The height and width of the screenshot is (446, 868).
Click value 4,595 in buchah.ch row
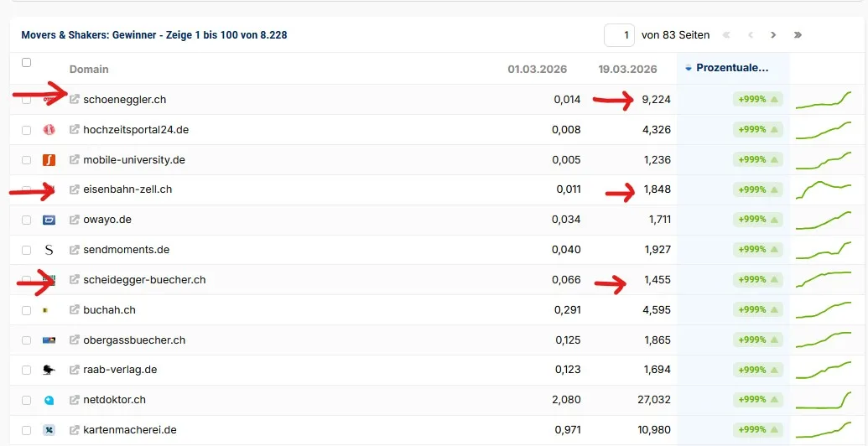tap(657, 310)
